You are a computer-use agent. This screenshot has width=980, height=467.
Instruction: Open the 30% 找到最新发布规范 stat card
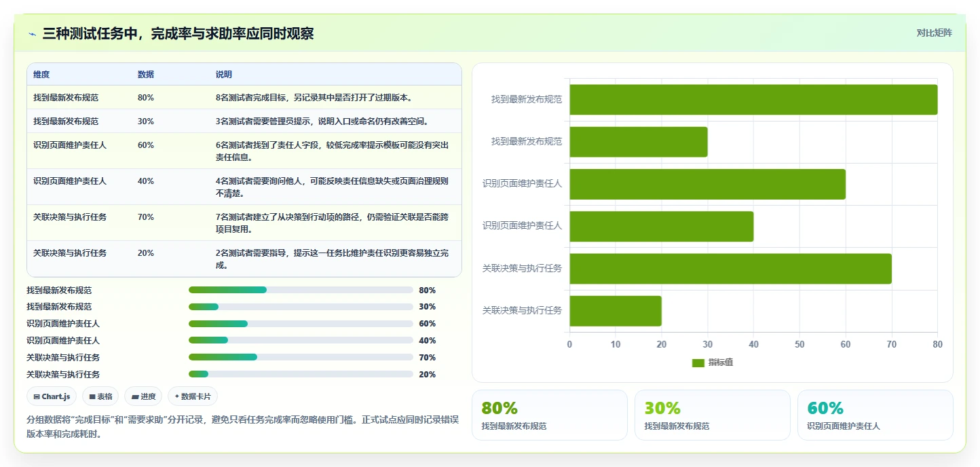click(713, 415)
